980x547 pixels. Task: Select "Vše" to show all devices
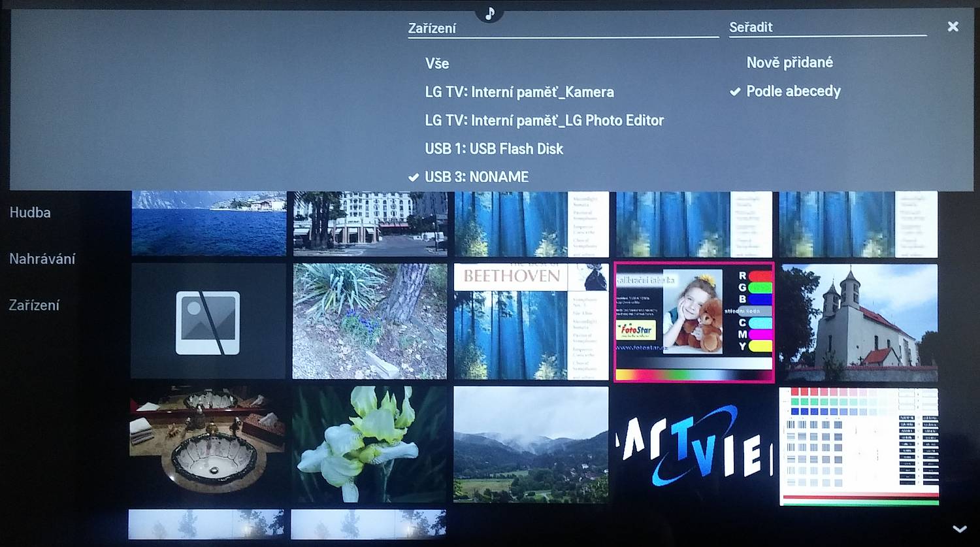pyautogui.click(x=437, y=63)
